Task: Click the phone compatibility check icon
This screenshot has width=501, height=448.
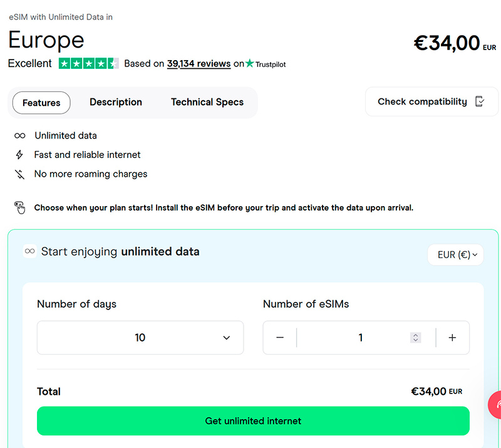Action: click(480, 102)
